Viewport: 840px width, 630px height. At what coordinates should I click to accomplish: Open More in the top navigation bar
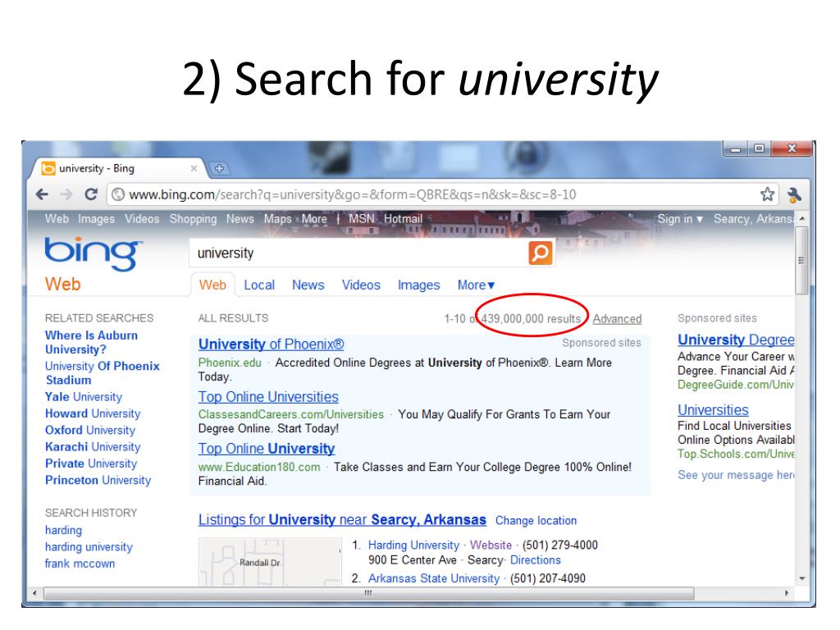[x=314, y=219]
